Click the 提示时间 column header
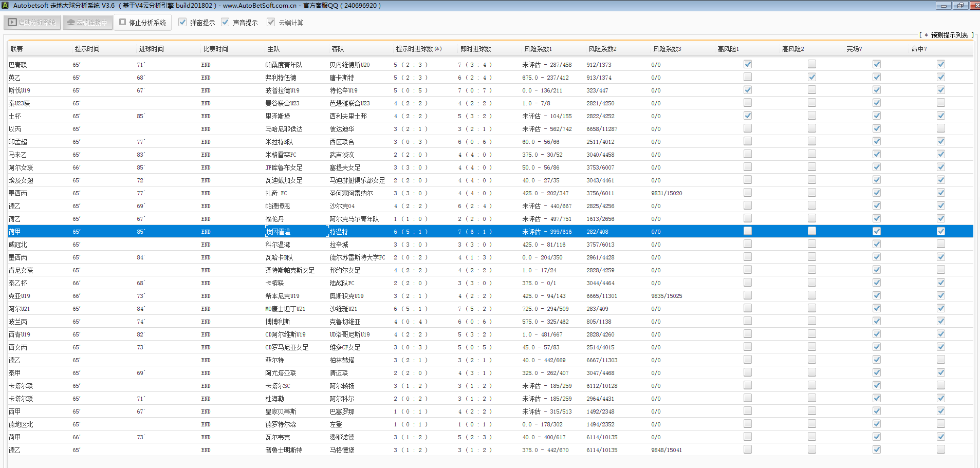The image size is (980, 468). pyautogui.click(x=87, y=49)
